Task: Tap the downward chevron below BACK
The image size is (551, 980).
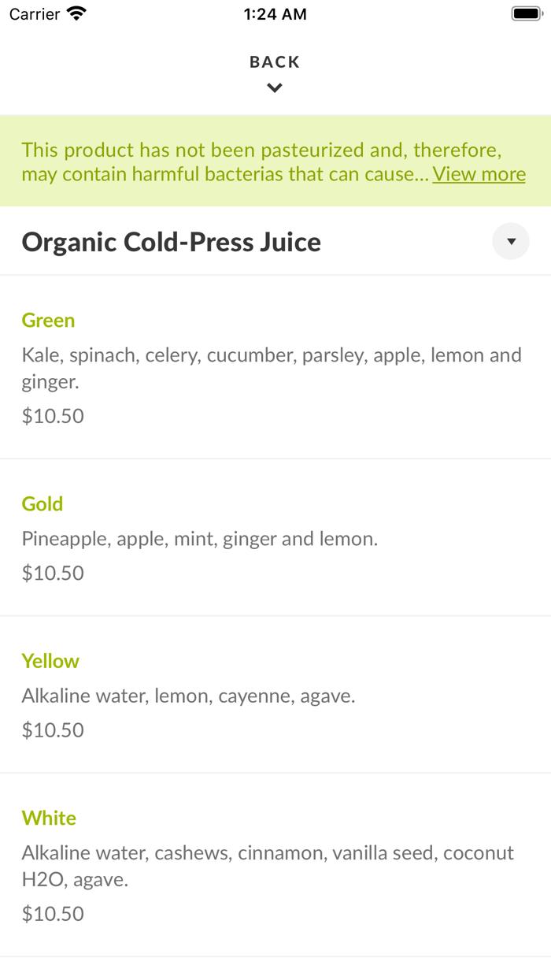Action: [274, 87]
